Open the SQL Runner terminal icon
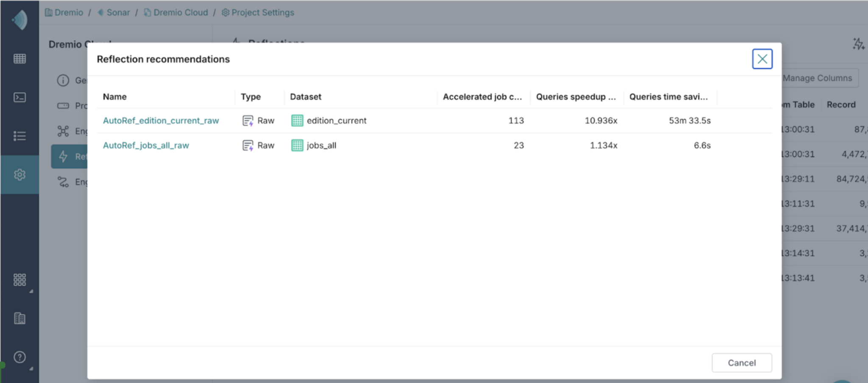This screenshot has width=868, height=383. (19, 97)
